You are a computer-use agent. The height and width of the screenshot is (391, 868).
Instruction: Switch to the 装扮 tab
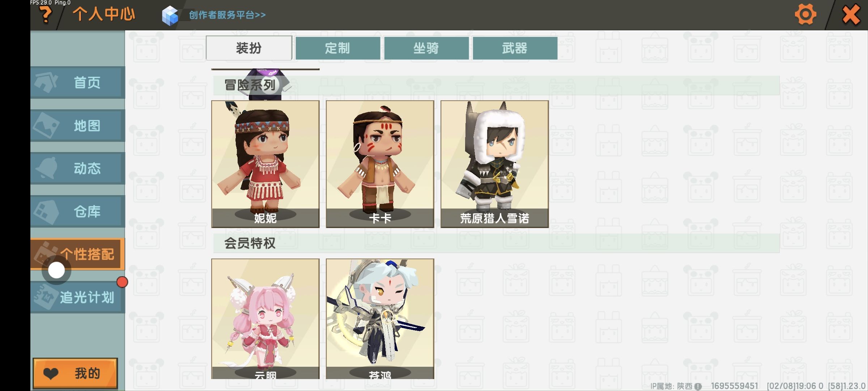pyautogui.click(x=249, y=48)
